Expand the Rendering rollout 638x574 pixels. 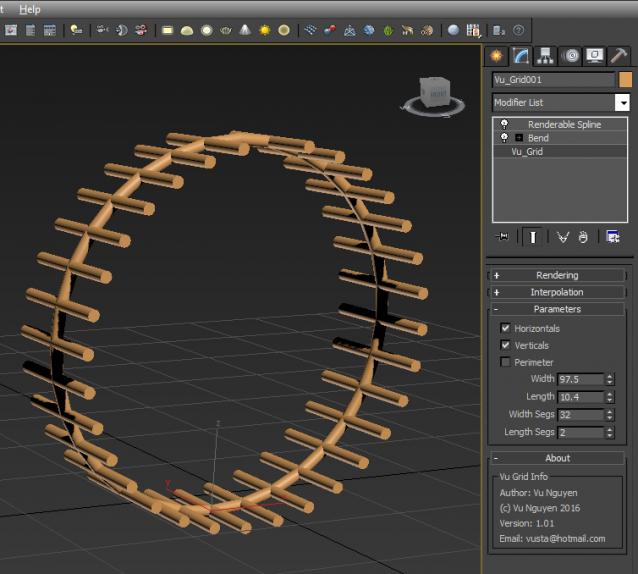click(557, 275)
